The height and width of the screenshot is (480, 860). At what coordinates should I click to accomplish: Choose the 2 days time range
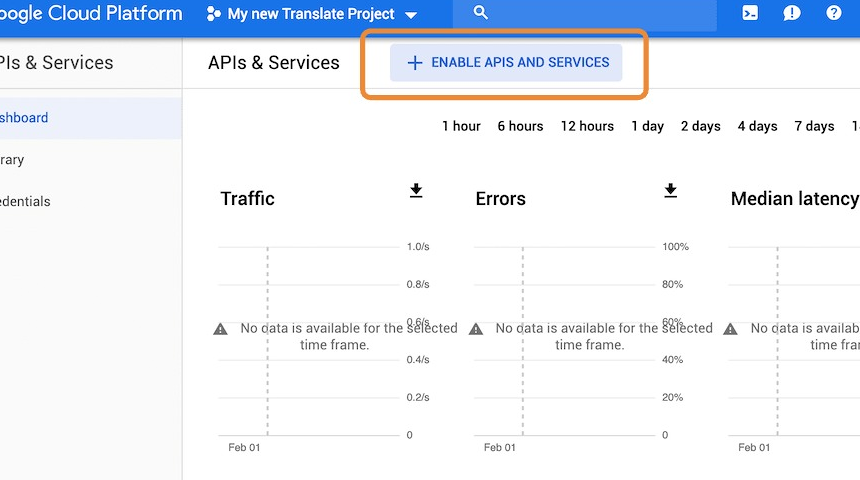pyautogui.click(x=700, y=126)
